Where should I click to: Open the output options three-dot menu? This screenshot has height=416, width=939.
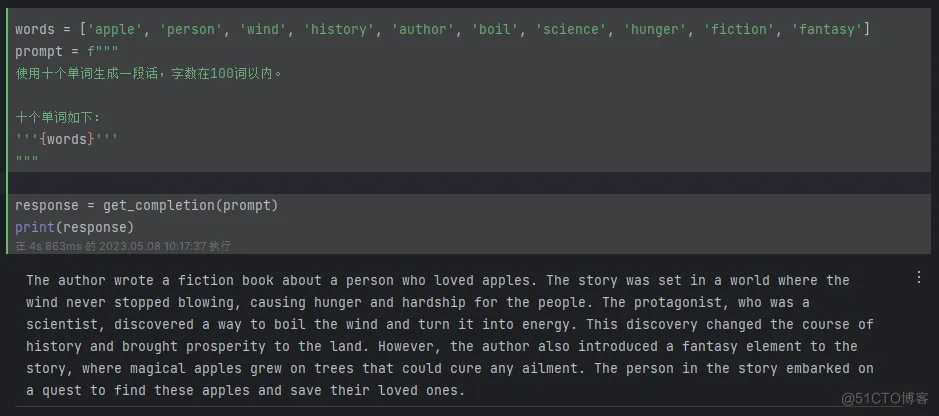click(x=920, y=276)
